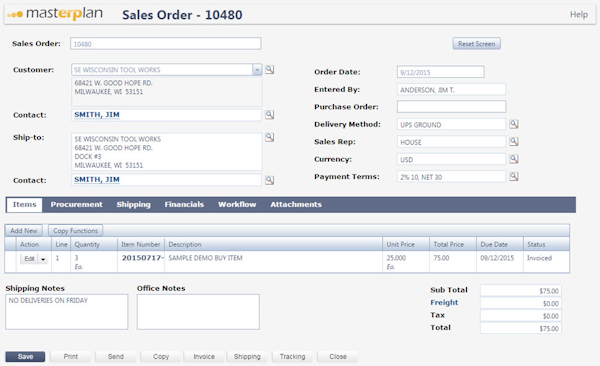Click the Quantity column header
Image resolution: width=600 pixels, height=366 pixels.
[x=94, y=244]
